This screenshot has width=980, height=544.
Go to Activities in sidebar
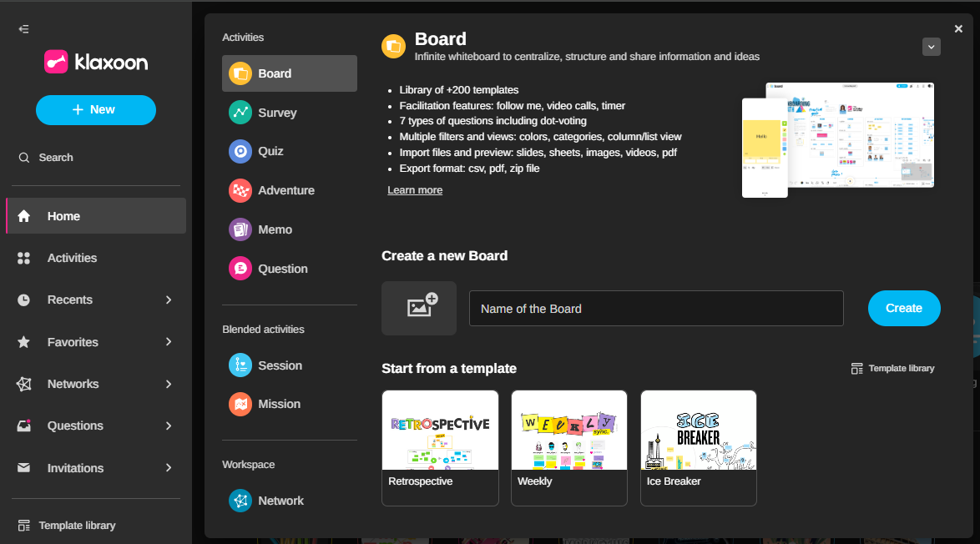[x=72, y=258]
